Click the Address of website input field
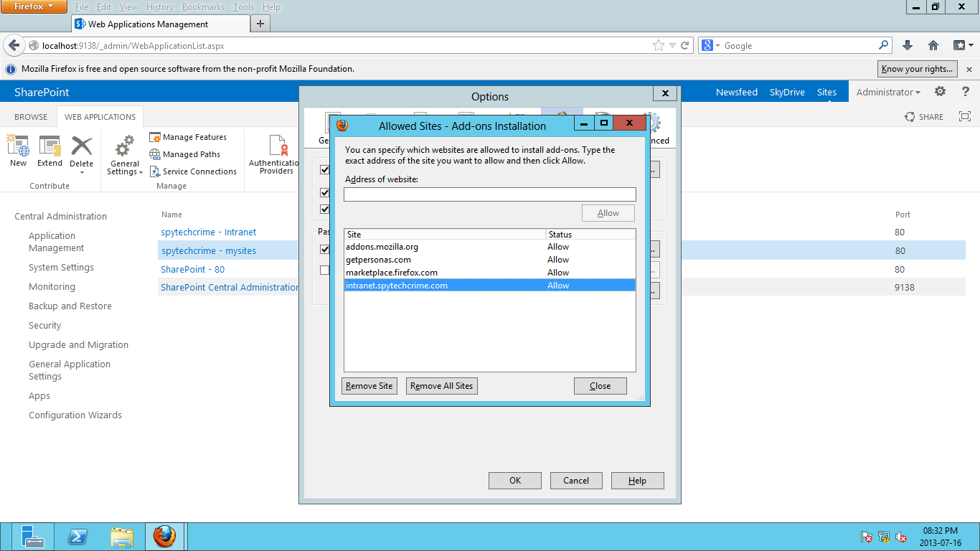This screenshot has height=551, width=980. (490, 194)
